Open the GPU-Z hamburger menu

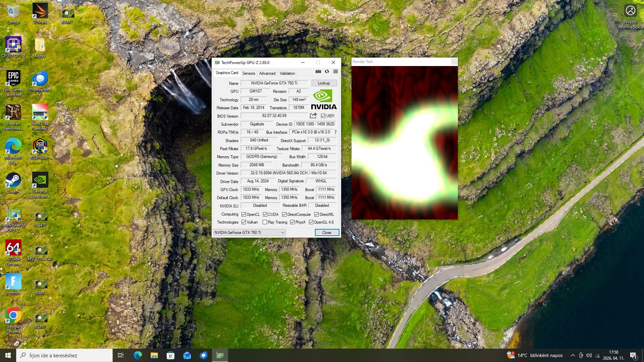click(335, 71)
